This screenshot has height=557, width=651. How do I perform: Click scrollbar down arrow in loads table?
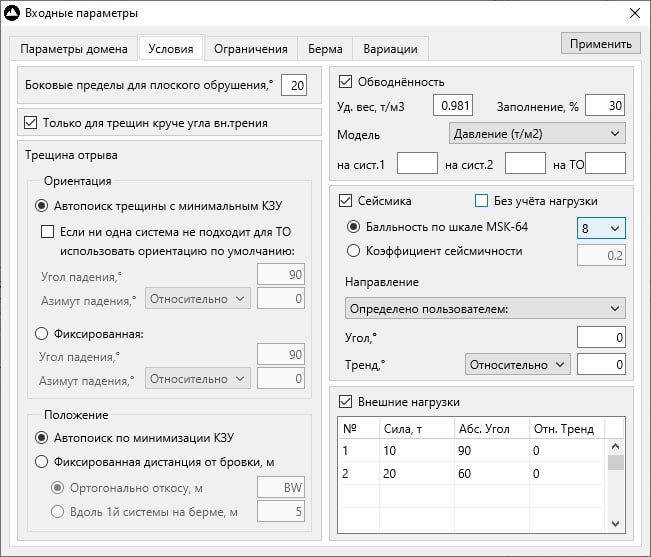tap(616, 524)
